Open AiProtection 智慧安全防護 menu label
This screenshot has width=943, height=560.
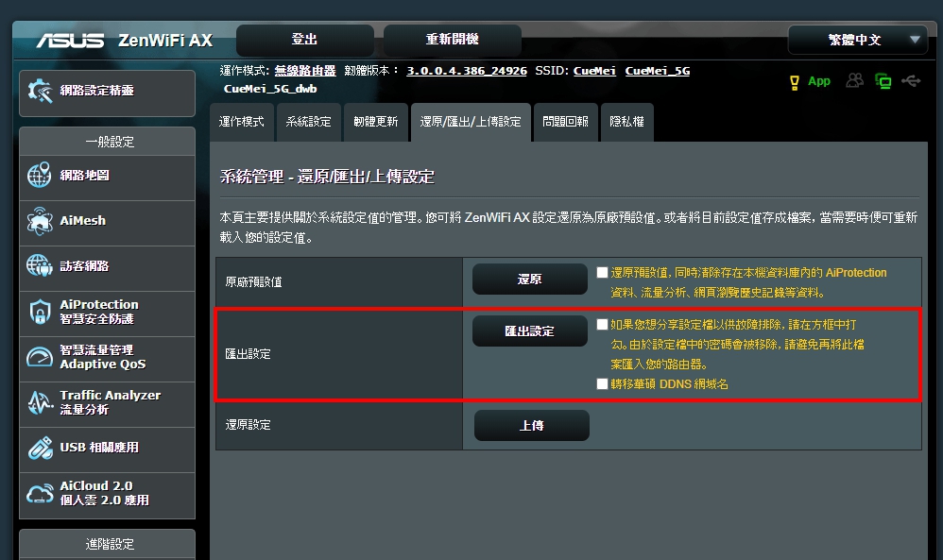point(99,312)
